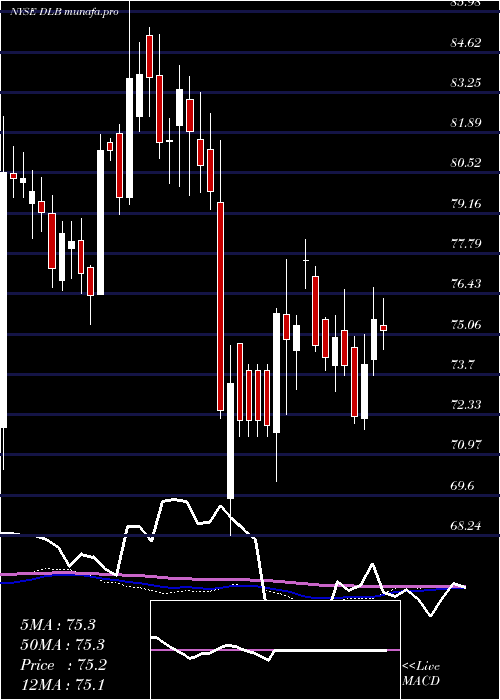Viewport: 500px width, 700px height.
Task: Click the 72.33 price axis label
Action: click(466, 405)
